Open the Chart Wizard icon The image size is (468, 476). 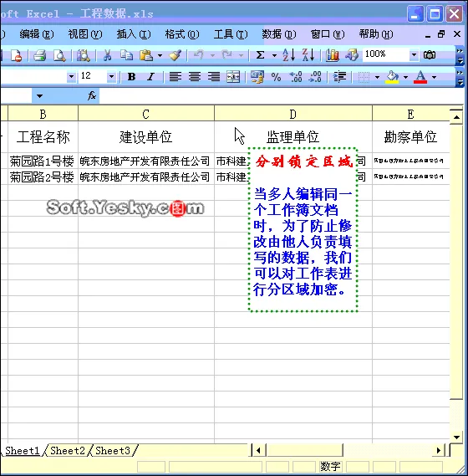(333, 55)
